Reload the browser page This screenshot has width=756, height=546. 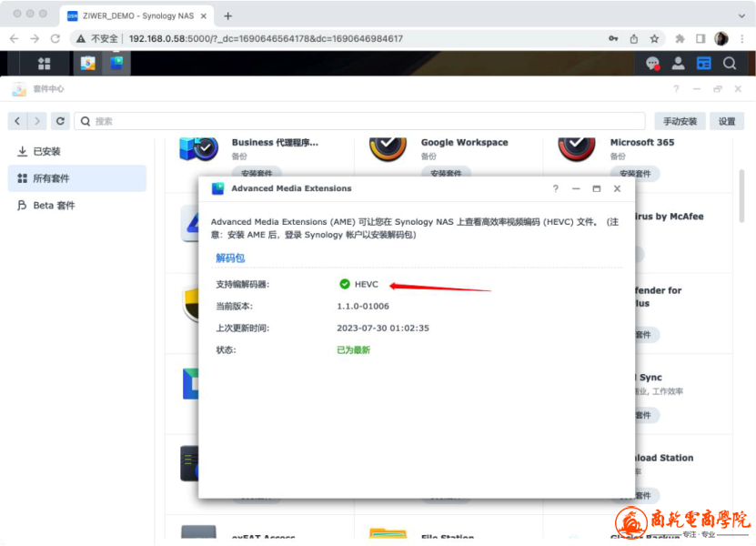tap(55, 38)
